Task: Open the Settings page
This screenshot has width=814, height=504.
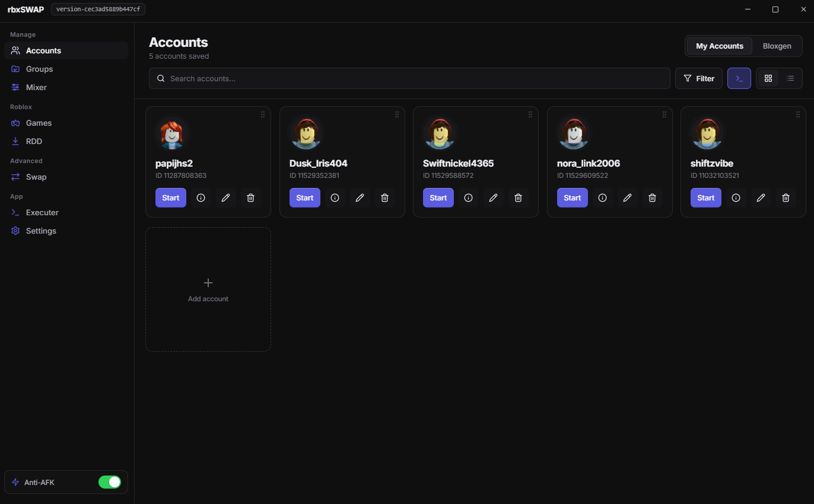Action: [x=66, y=231]
